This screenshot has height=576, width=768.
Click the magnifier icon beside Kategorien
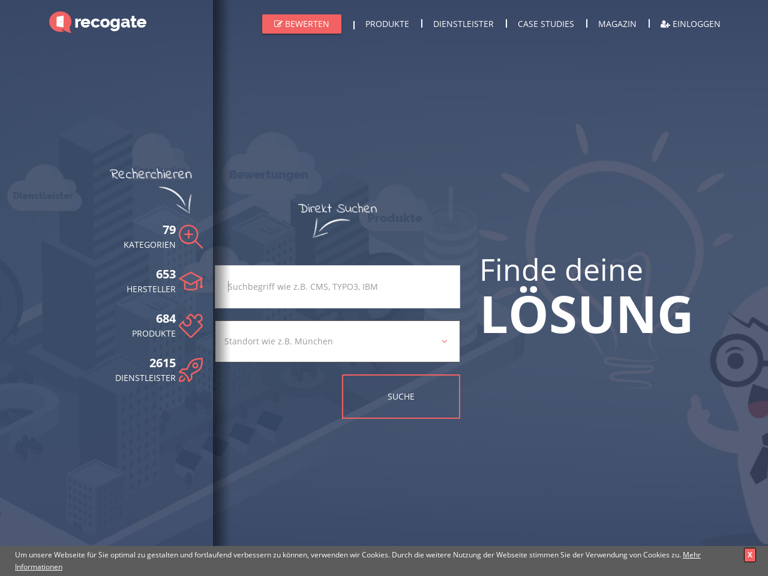pyautogui.click(x=190, y=236)
